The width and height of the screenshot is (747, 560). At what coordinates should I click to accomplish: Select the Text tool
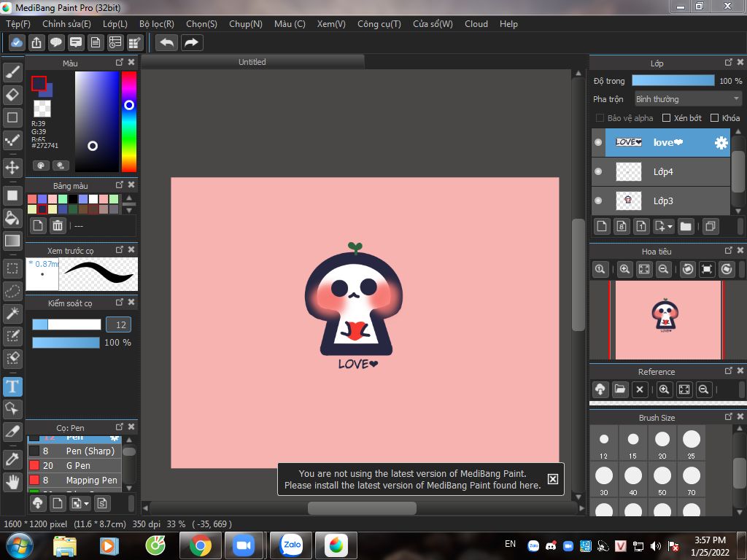12,386
